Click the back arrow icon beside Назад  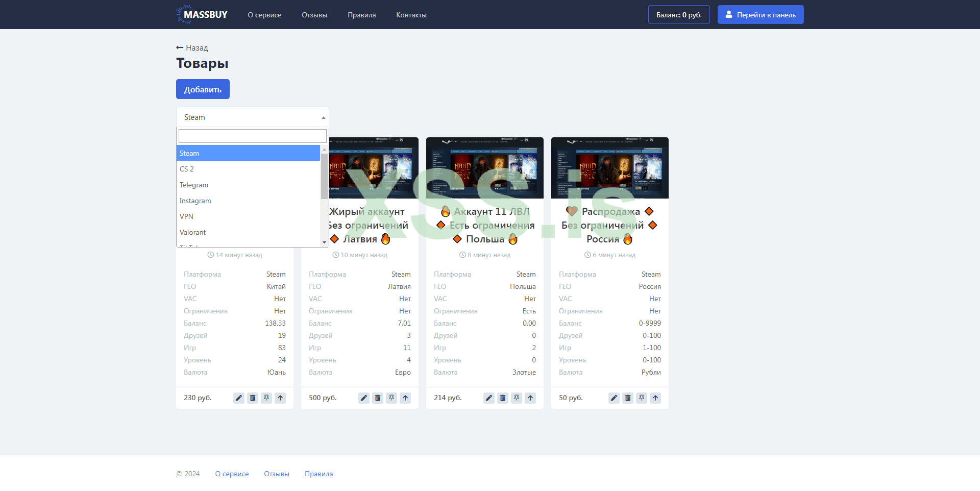tap(180, 47)
